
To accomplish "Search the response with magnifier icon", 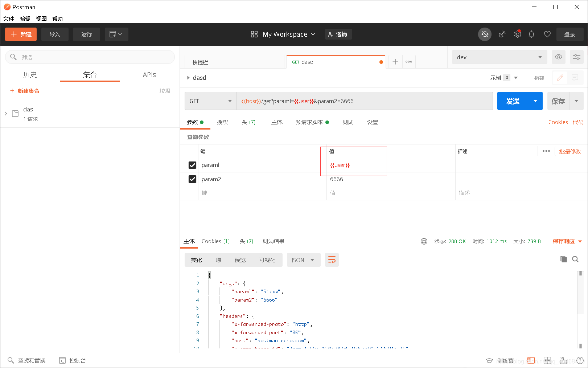I will (x=575, y=259).
